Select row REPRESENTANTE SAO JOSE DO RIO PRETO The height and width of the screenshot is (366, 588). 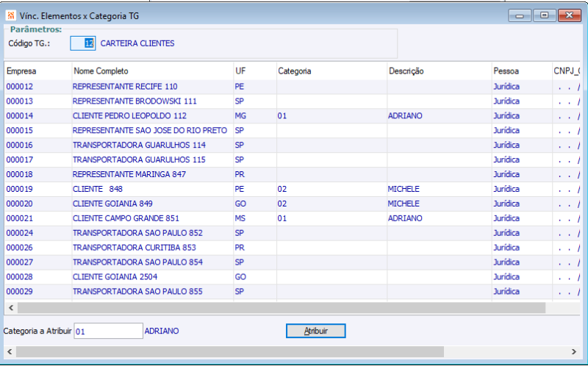293,131
